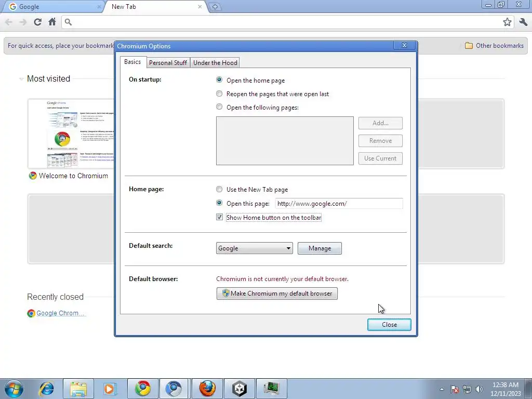Viewport: 532px width, 399px height.
Task: Close the New Tab tab
Action: click(200, 7)
